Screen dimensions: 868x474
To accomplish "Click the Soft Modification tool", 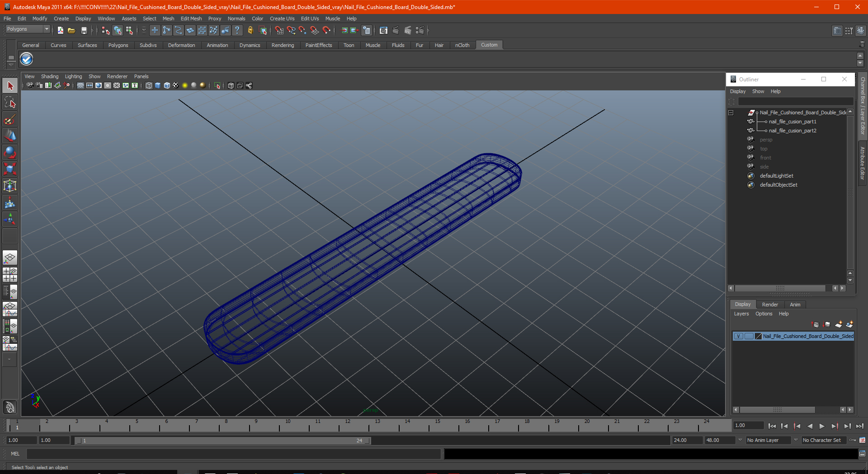I will coord(10,202).
